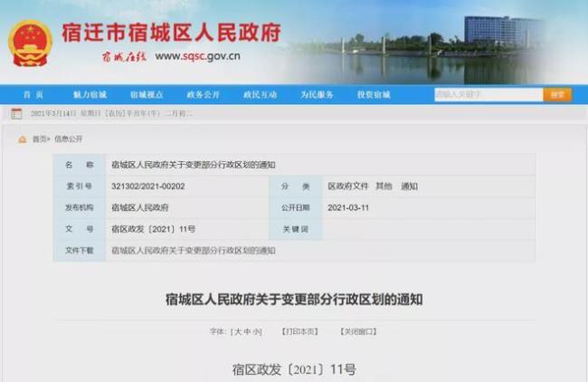Click the orange search button

(557, 94)
